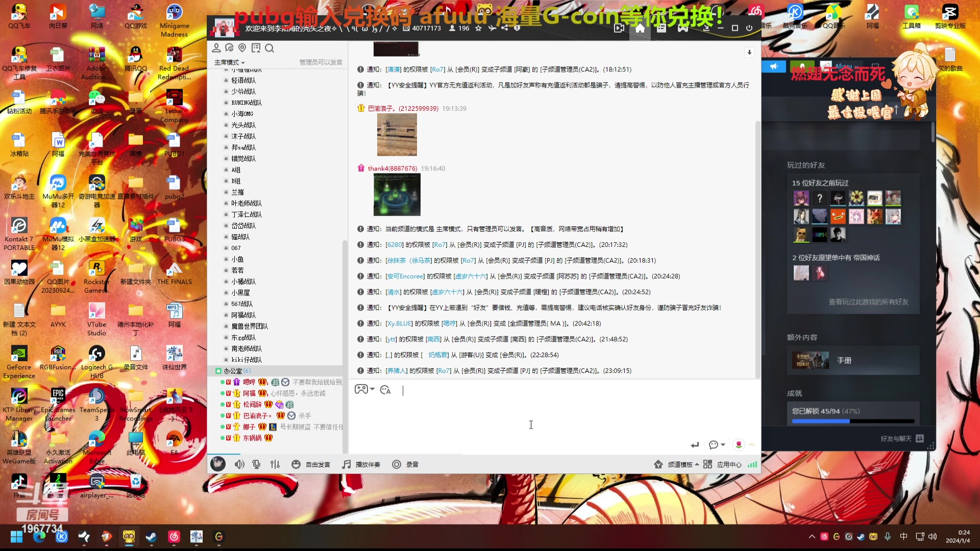Select the 叶老师战队 sub-channel

[247, 203]
